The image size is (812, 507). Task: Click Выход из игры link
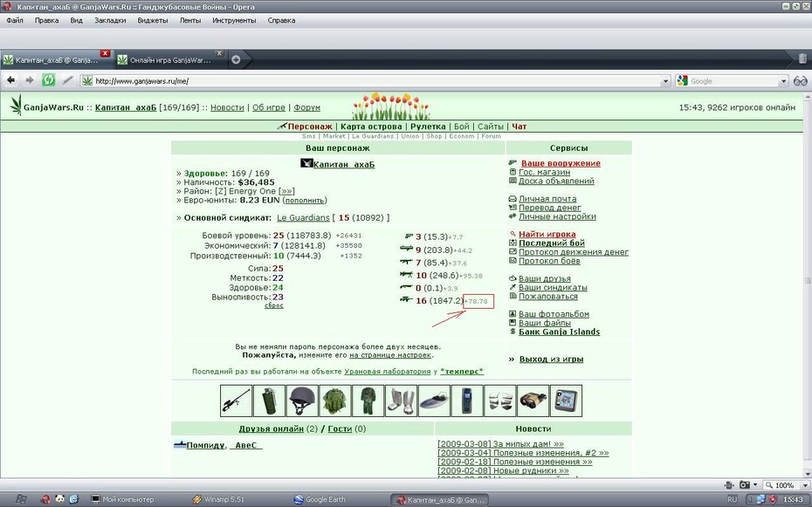pyautogui.click(x=551, y=359)
